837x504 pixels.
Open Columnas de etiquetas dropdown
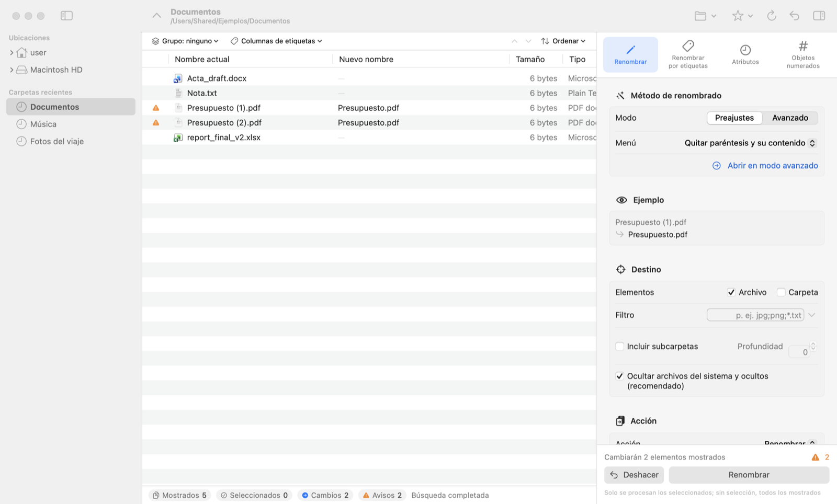(x=276, y=41)
